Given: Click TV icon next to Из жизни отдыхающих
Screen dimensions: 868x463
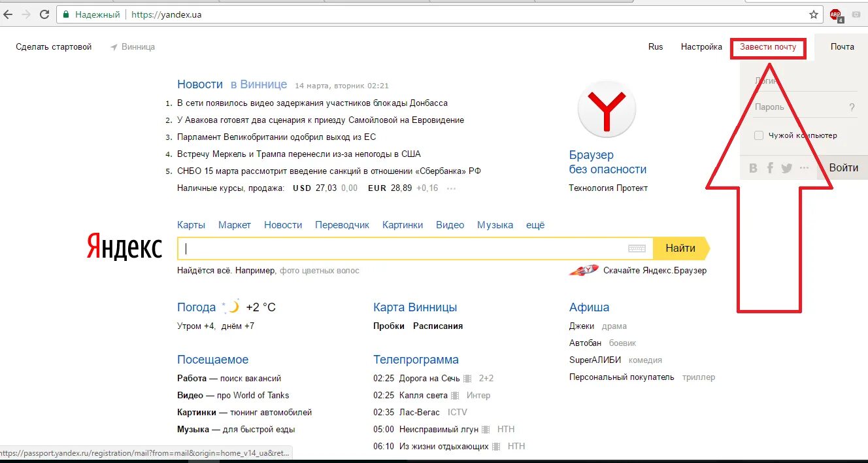Looking at the screenshot, I should click(496, 447).
